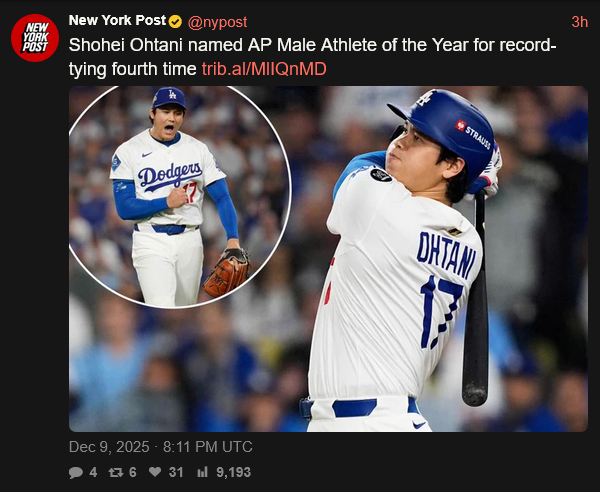
Task: Follow the trib.al/MIIQnMD article link
Action: 264,68
